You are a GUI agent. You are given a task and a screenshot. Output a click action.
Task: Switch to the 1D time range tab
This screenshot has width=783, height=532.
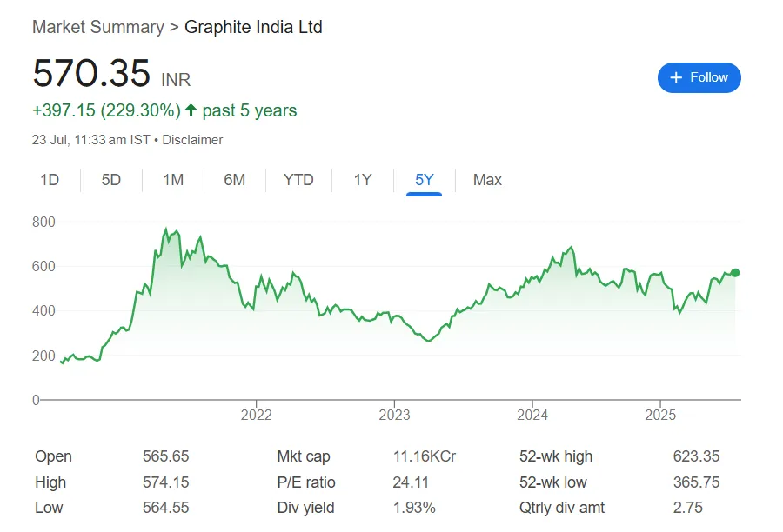tap(50, 180)
